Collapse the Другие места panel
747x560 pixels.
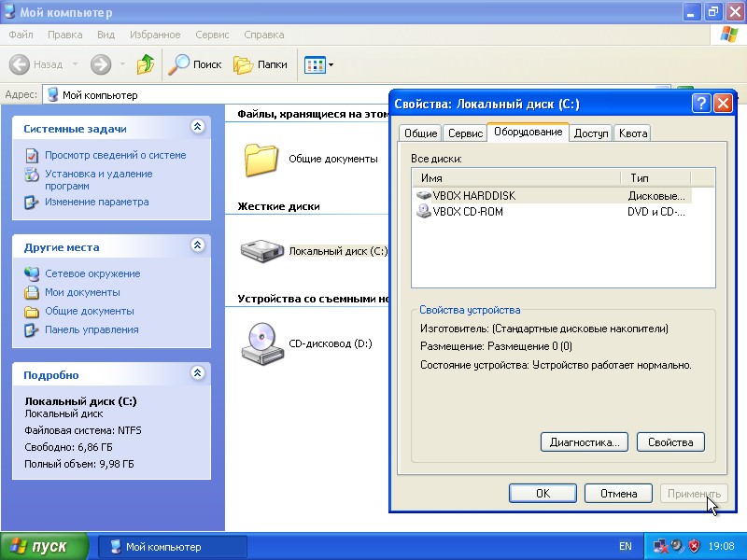tap(198, 245)
